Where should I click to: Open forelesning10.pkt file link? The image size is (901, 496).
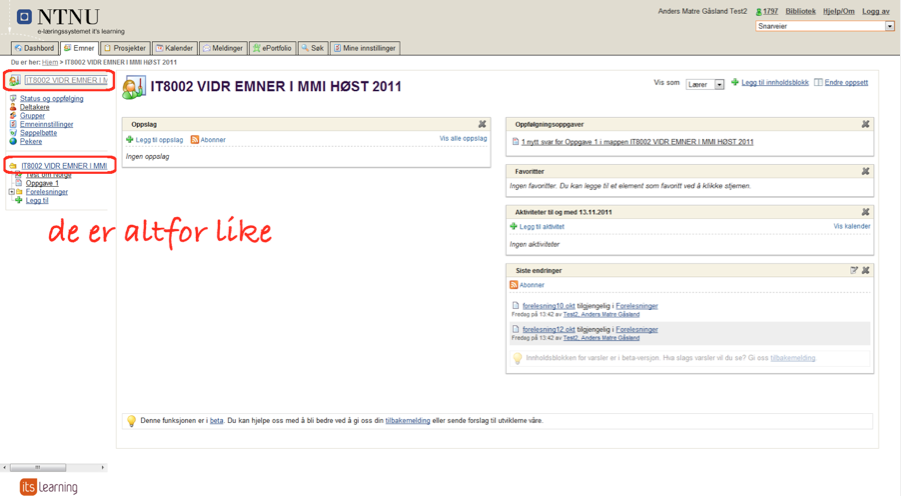549,306
